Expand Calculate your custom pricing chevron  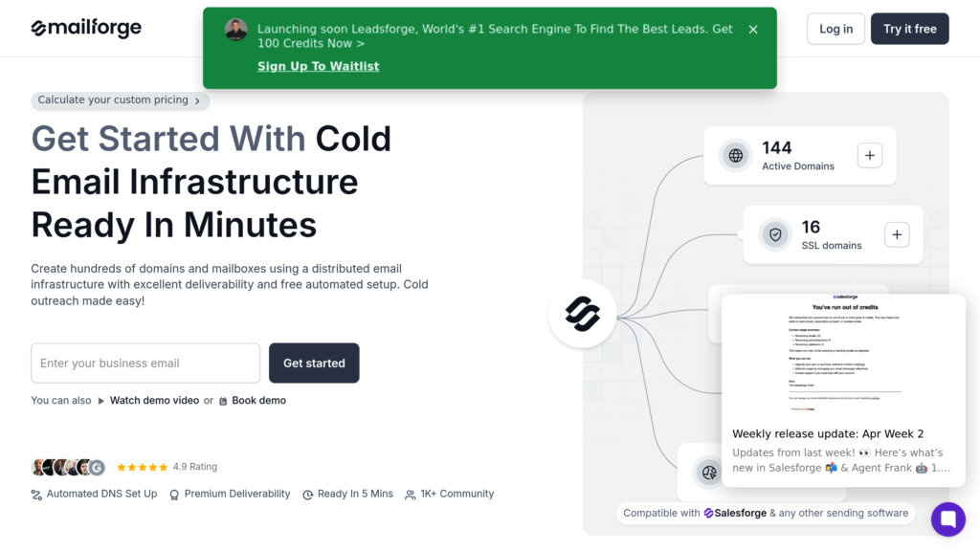198,100
